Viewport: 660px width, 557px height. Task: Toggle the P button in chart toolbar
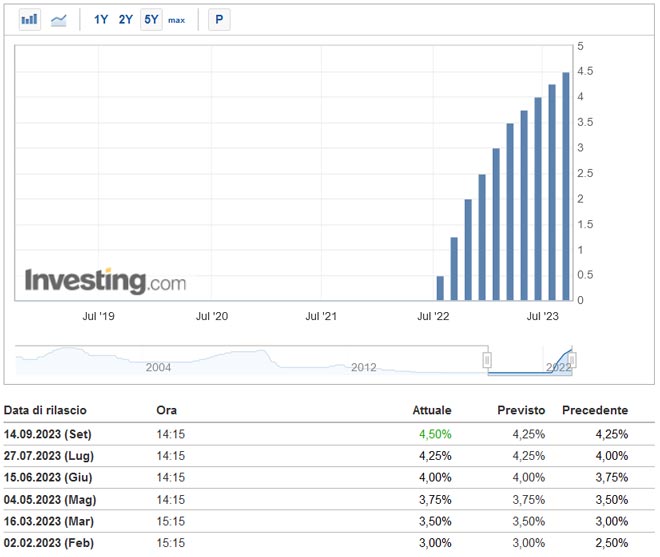219,19
